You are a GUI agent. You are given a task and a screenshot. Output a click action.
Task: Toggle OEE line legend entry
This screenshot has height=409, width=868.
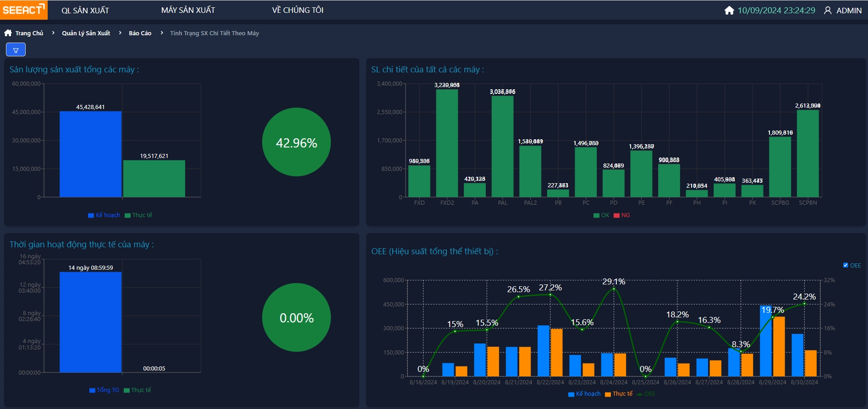click(646, 394)
